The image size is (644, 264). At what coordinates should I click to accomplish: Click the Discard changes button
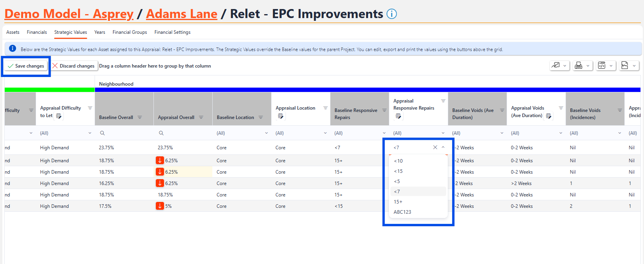(x=73, y=66)
